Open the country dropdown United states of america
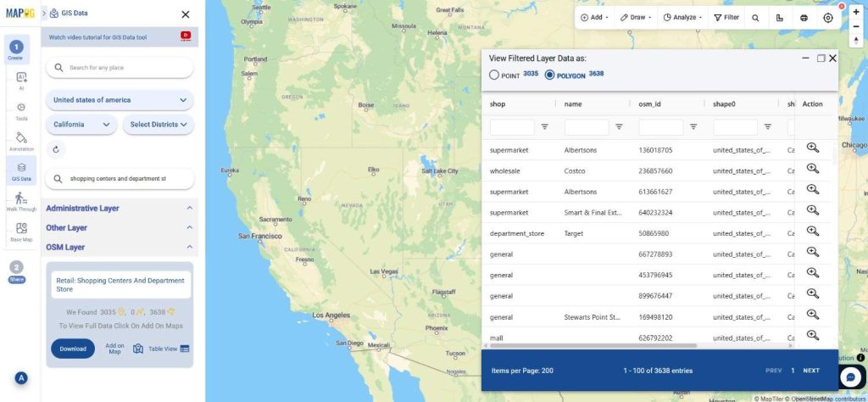The image size is (868, 402). click(120, 100)
